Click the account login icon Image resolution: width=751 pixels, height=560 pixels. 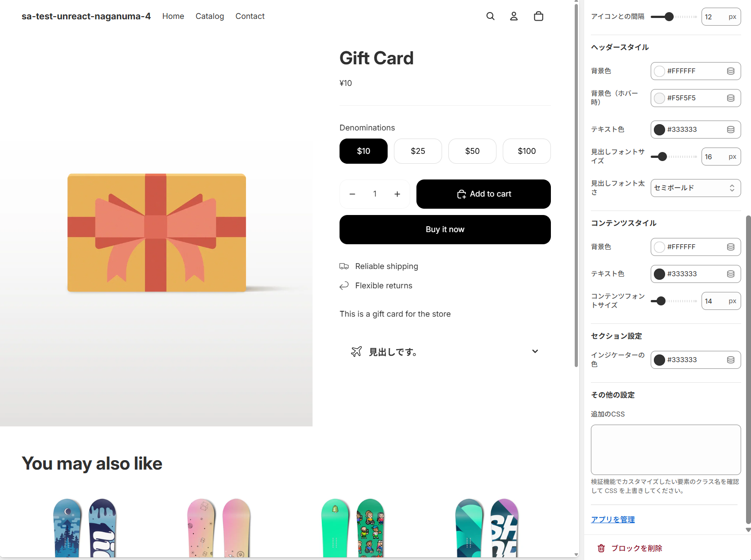(514, 16)
